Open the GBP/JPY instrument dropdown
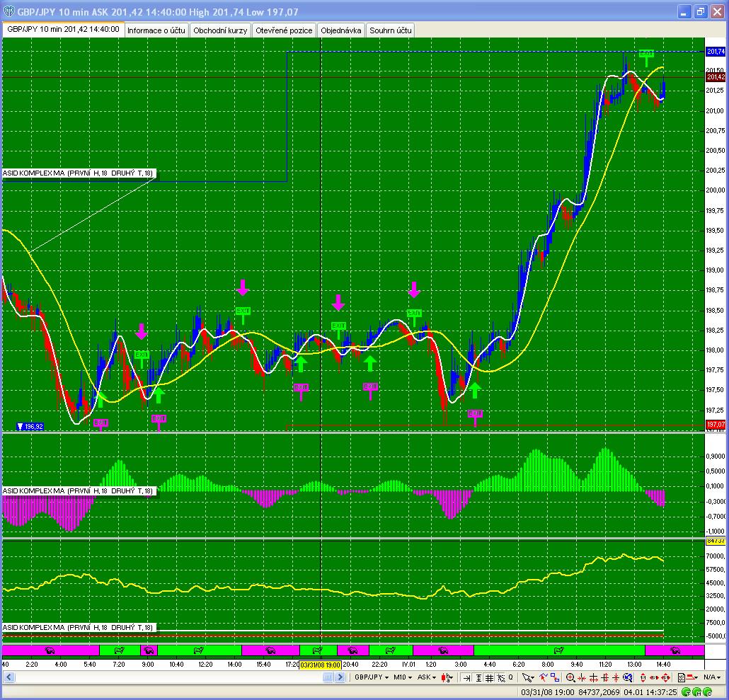This screenshot has width=729, height=700. tap(371, 677)
